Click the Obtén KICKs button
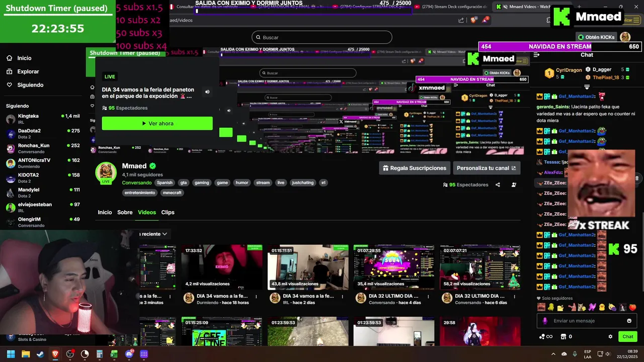644x362 pixels. (x=597, y=37)
